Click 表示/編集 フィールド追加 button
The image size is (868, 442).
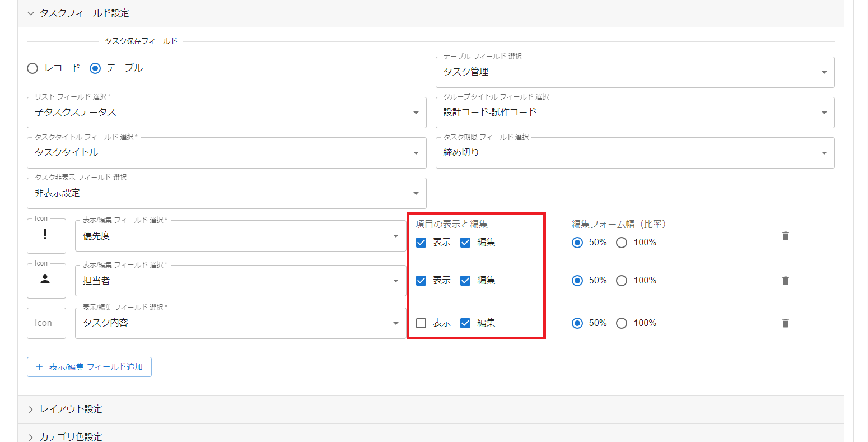tap(90, 367)
